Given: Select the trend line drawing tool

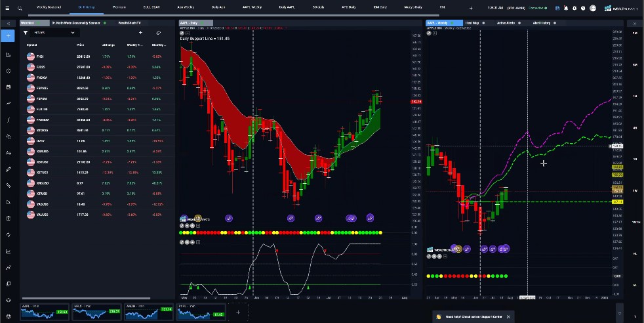Looking at the screenshot, I should [9, 120].
